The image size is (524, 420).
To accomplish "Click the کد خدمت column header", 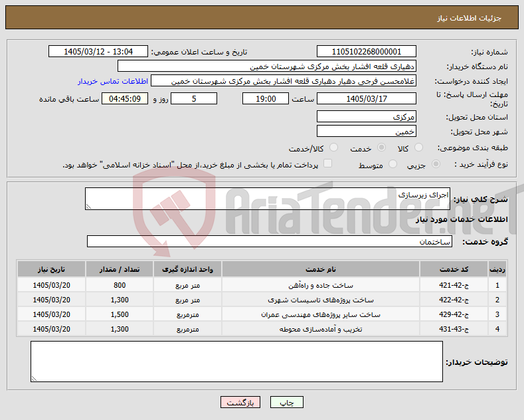I will click(454, 269).
